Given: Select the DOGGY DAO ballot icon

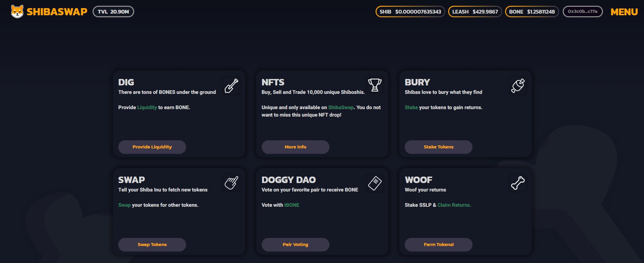Looking at the screenshot, I should pyautogui.click(x=375, y=183).
